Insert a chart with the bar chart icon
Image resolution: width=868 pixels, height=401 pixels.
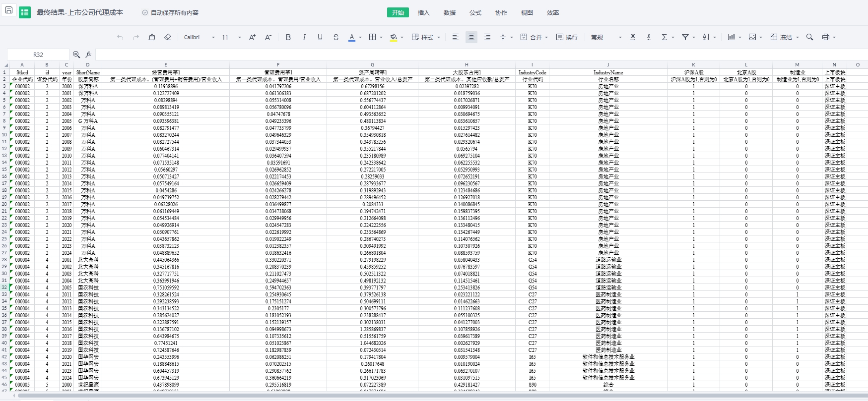pyautogui.click(x=731, y=37)
